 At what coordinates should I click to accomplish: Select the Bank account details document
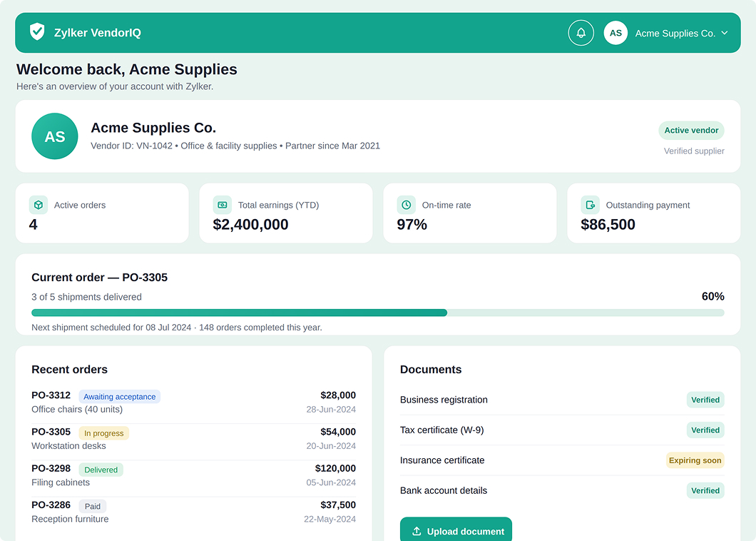pos(562,490)
